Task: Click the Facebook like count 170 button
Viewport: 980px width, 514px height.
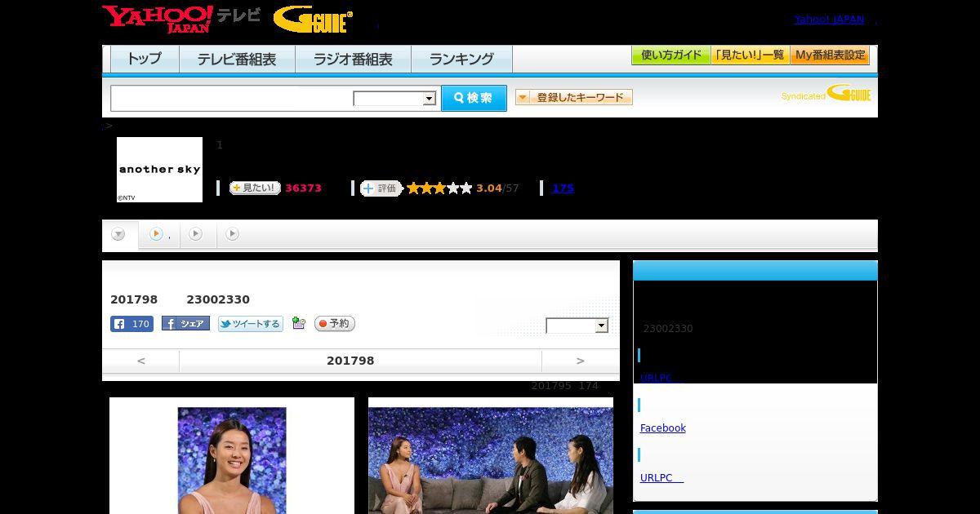Action: [131, 324]
